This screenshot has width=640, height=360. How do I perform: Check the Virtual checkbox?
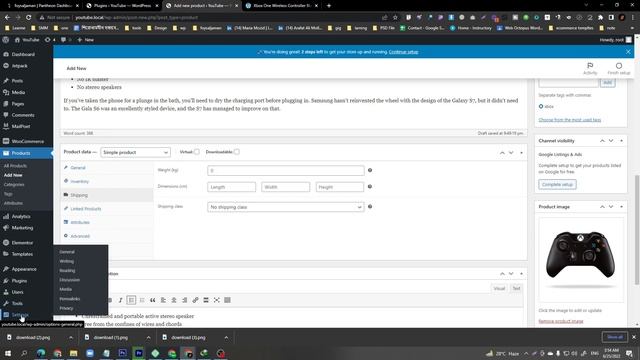(x=197, y=152)
